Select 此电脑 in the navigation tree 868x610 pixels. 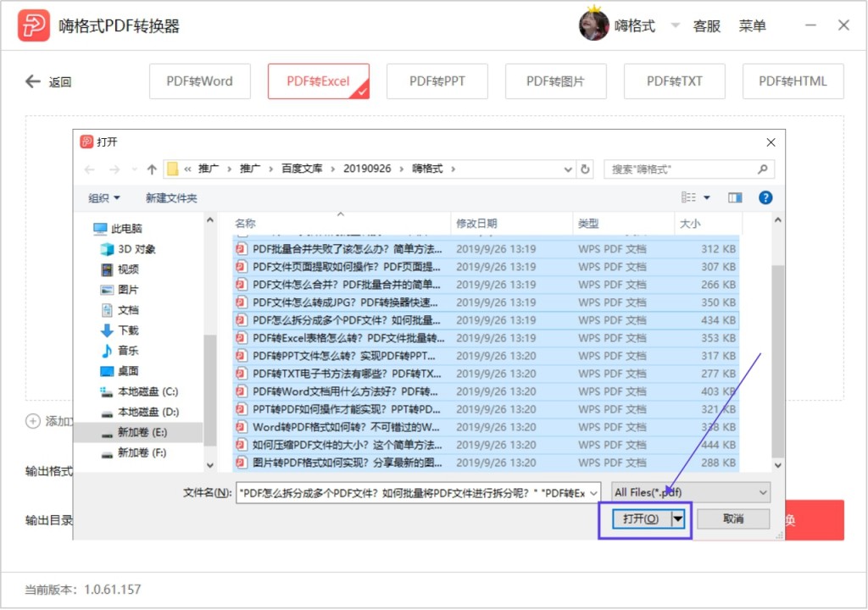tap(118, 229)
